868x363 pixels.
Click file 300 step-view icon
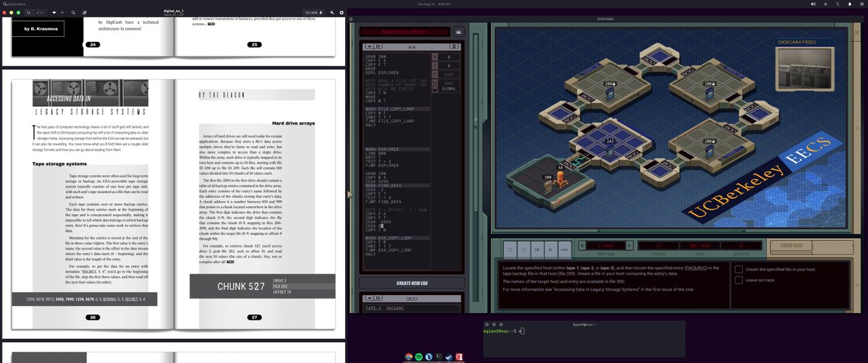[x=378, y=298]
